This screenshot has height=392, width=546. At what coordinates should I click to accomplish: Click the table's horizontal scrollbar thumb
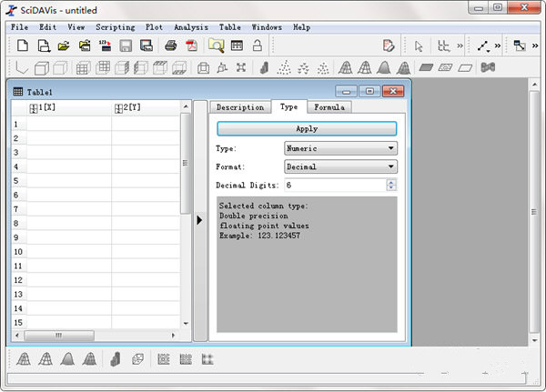(59, 336)
